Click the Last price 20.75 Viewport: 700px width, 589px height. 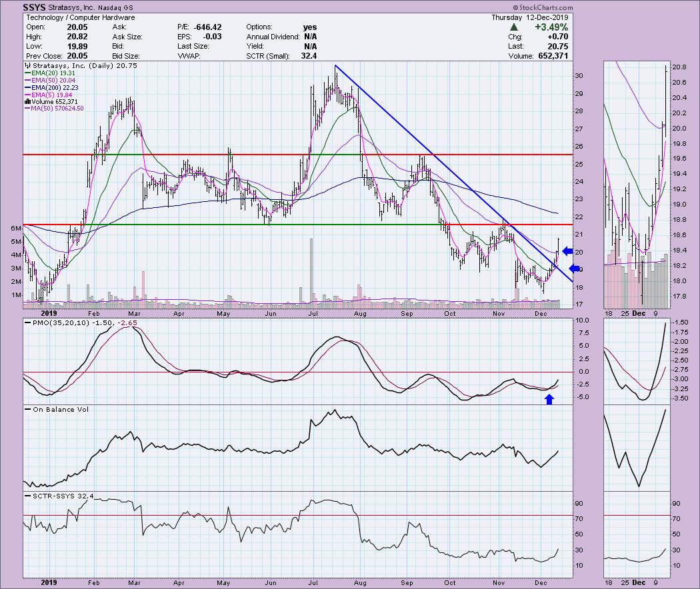pyautogui.click(x=557, y=47)
